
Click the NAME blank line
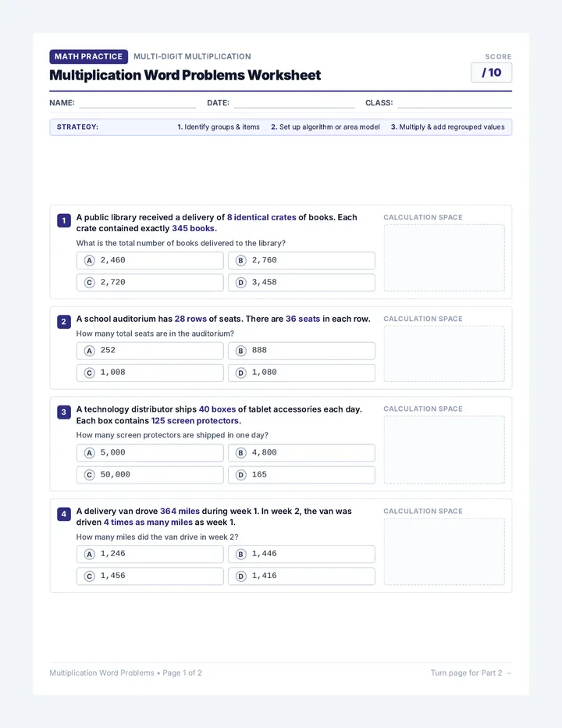click(137, 104)
